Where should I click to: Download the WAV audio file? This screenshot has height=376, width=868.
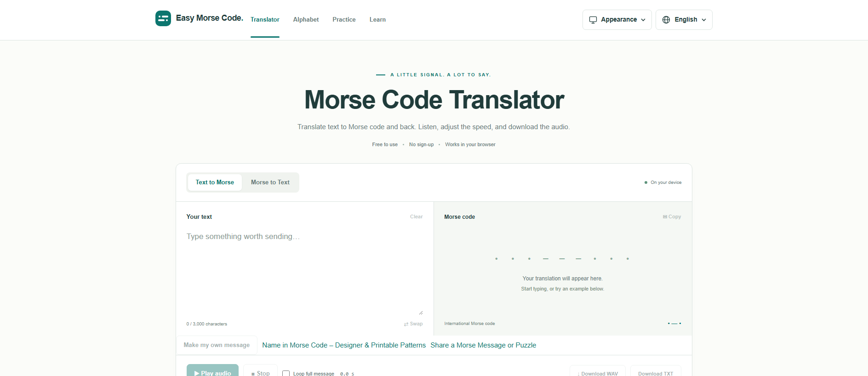coord(598,372)
